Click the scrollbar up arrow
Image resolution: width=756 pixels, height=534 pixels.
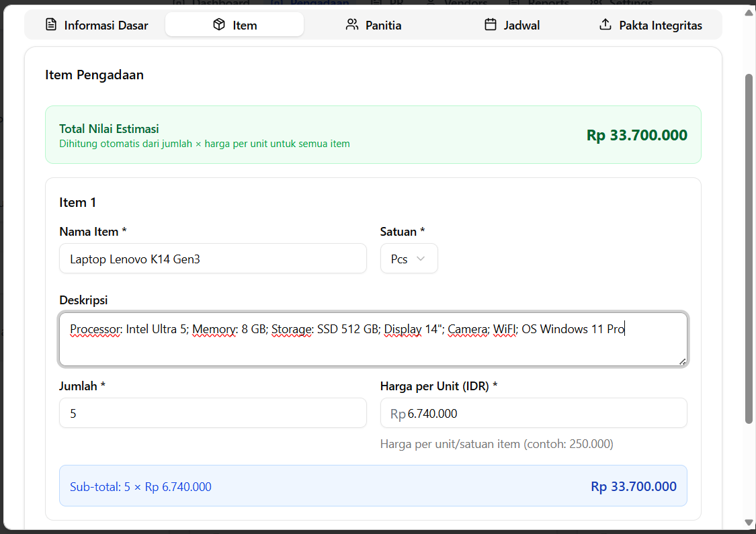click(x=749, y=11)
